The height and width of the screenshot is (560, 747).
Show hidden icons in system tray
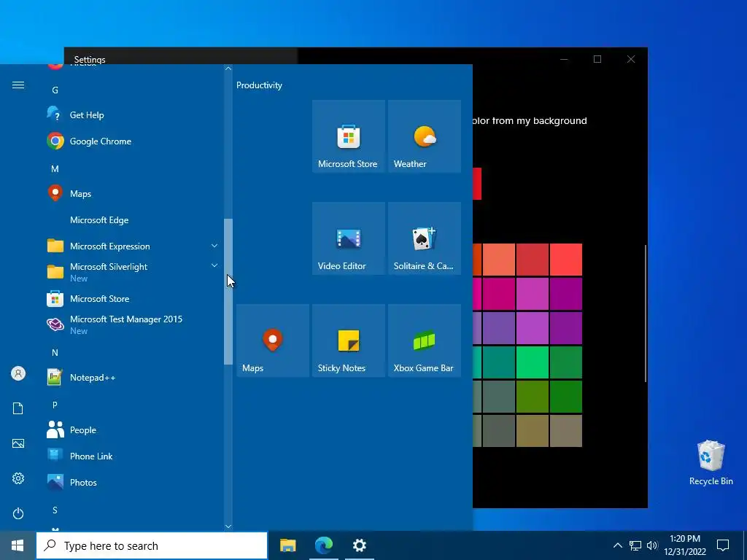click(x=617, y=545)
